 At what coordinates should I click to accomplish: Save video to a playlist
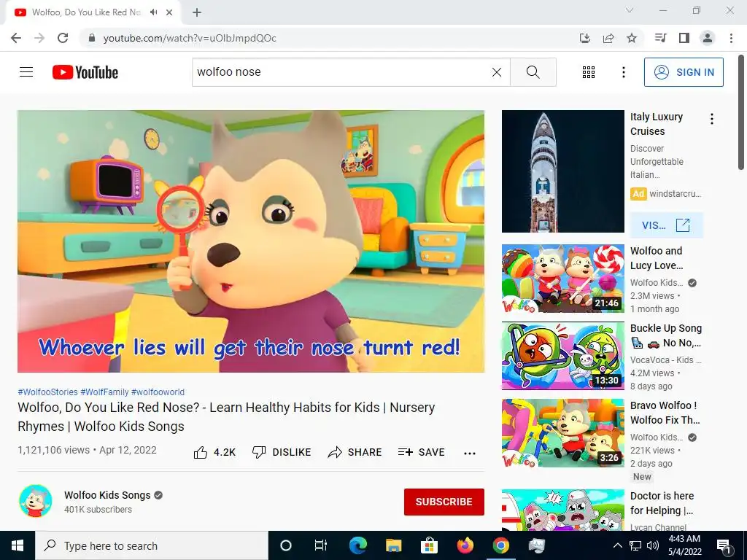[x=421, y=452]
